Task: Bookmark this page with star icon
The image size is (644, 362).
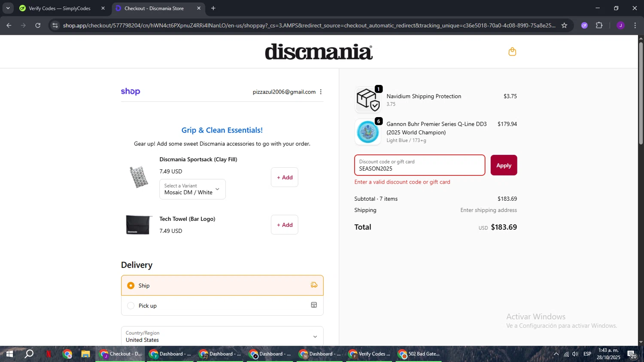Action: (564, 25)
